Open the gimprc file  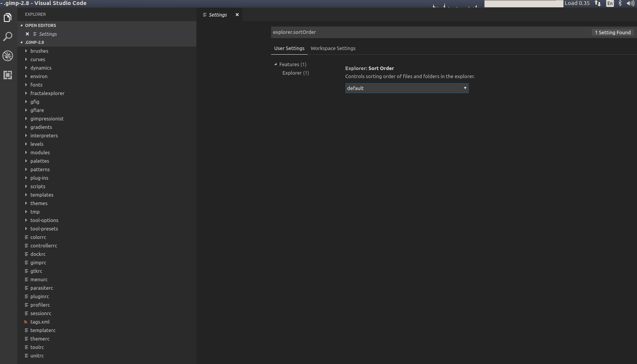(107, 262)
